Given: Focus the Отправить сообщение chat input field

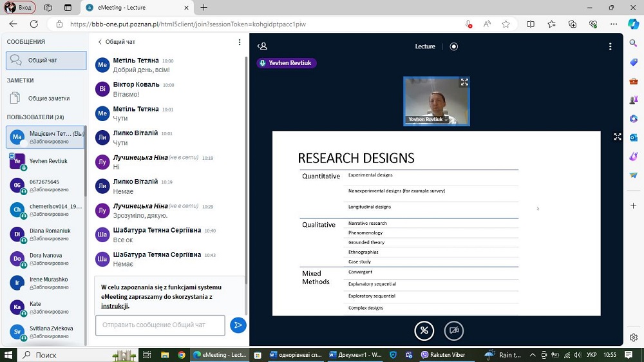Looking at the screenshot, I should 160,325.
